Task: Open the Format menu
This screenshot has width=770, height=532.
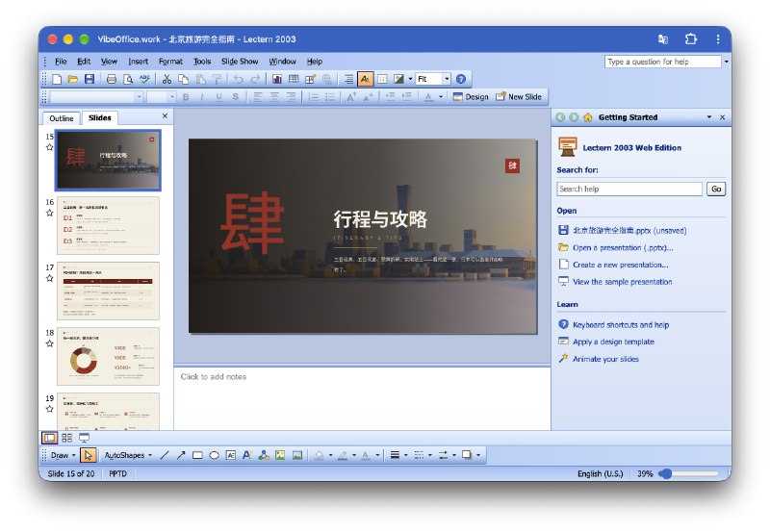Action: tap(170, 62)
